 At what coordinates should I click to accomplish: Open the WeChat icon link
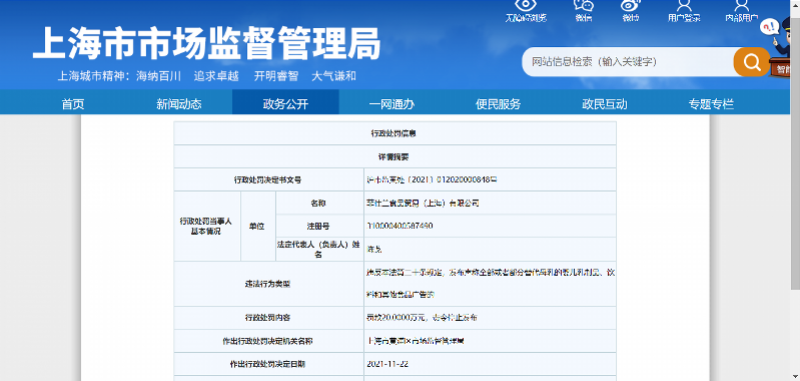coord(584,6)
